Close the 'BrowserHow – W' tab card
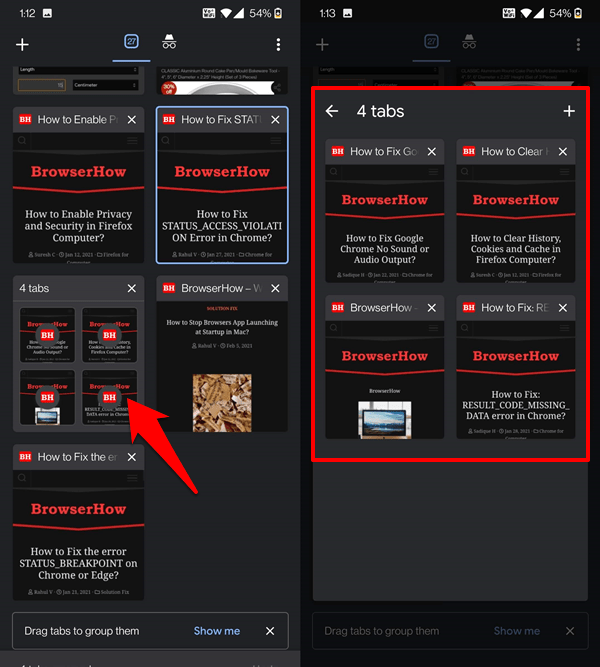Viewport: 600px width, 667px height. click(x=275, y=288)
